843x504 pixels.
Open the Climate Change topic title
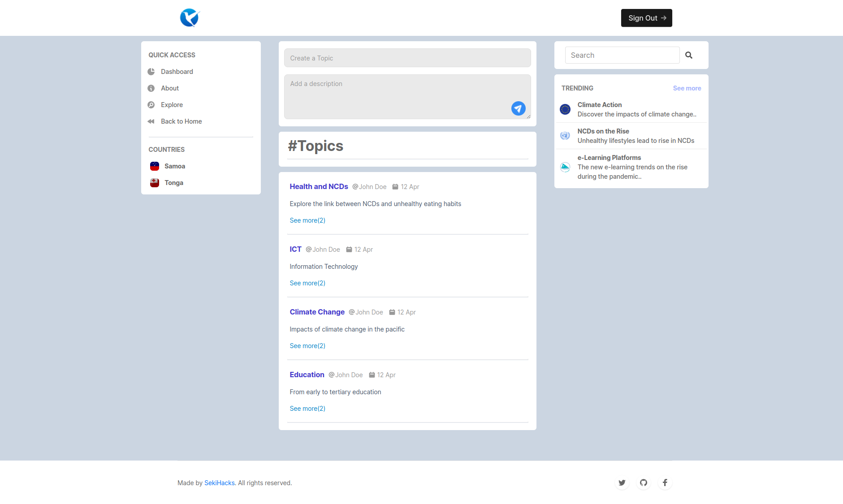coord(317,312)
